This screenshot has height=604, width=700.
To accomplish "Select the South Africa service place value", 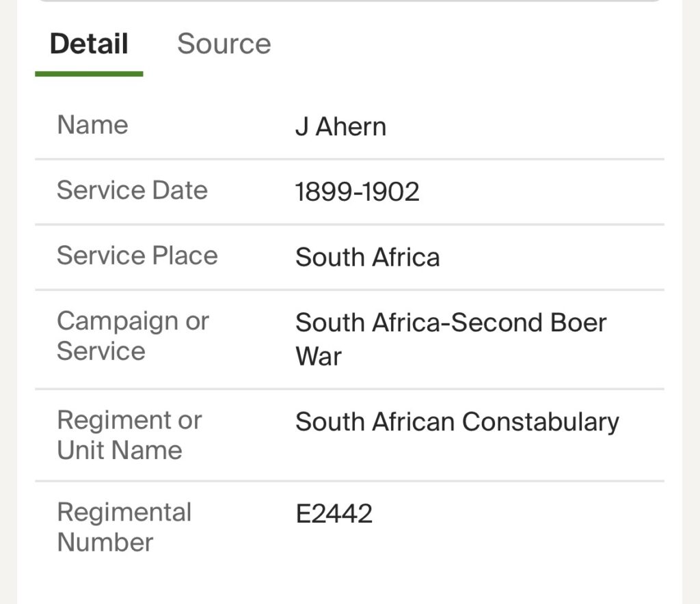I will (x=367, y=258).
